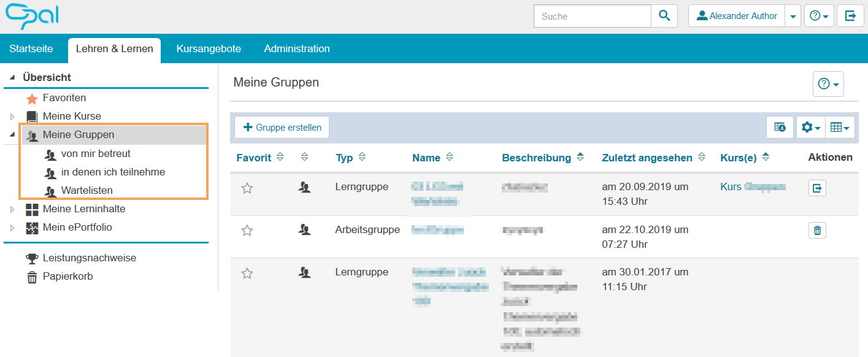This screenshot has width=868, height=357.
Task: Star the last Lerngruppe in the list
Action: coord(247,273)
